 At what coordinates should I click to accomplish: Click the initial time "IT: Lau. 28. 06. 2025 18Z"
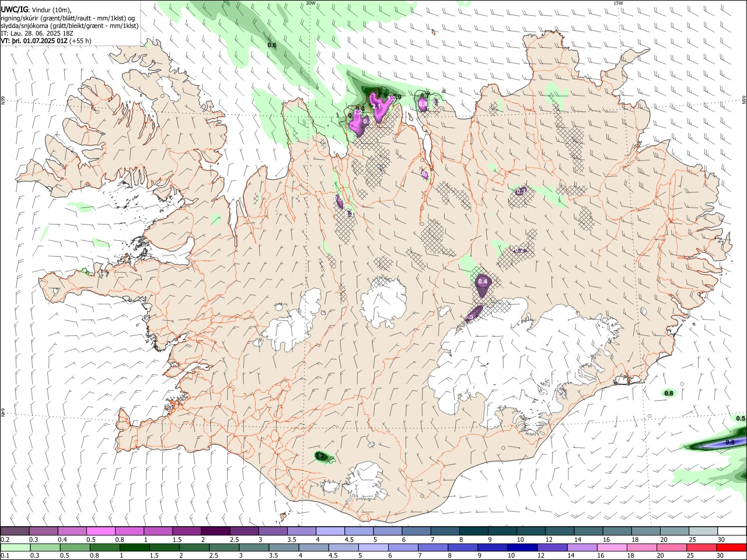pyautogui.click(x=37, y=34)
